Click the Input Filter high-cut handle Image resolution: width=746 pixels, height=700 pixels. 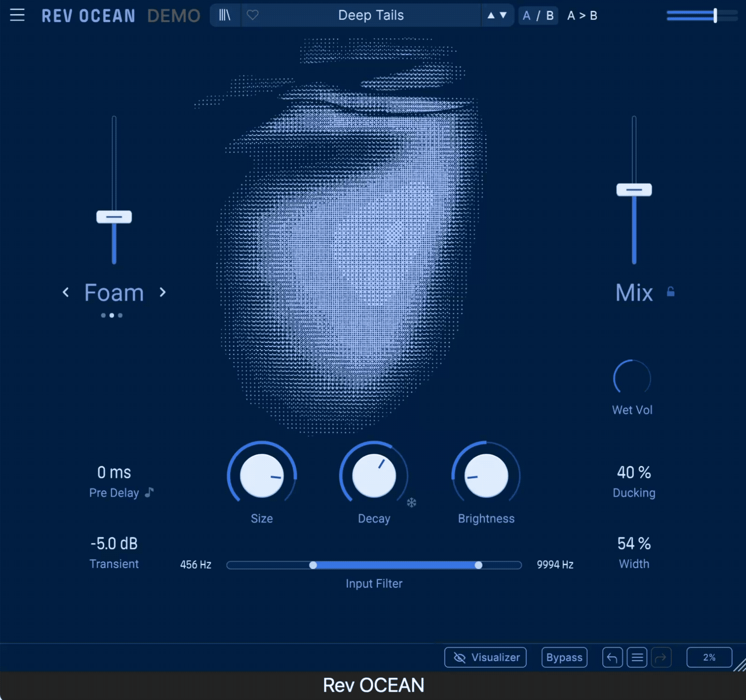click(x=478, y=565)
